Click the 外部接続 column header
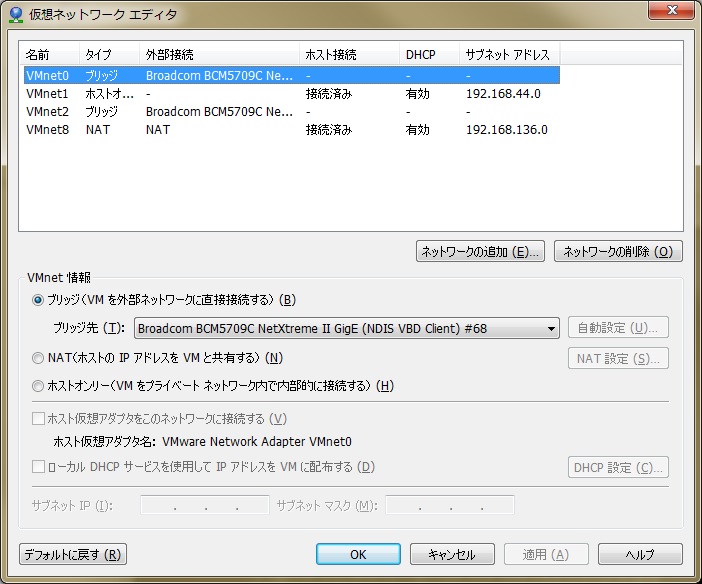This screenshot has height=584, width=702. point(219,55)
